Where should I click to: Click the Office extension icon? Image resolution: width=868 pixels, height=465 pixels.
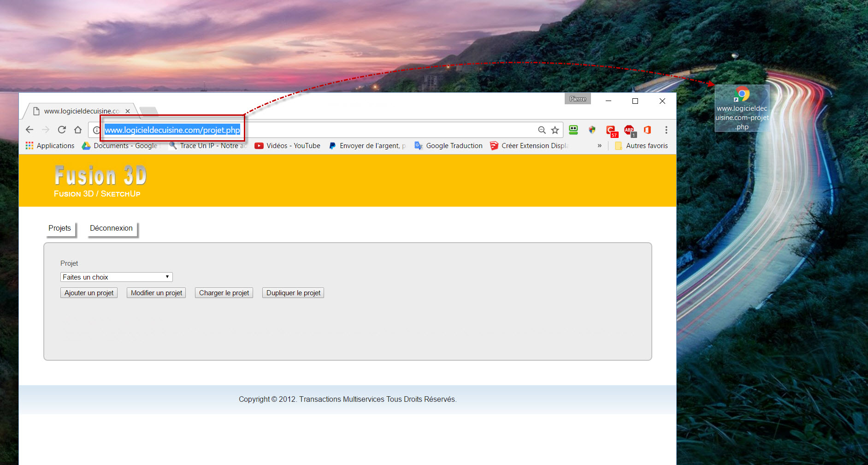tap(647, 130)
